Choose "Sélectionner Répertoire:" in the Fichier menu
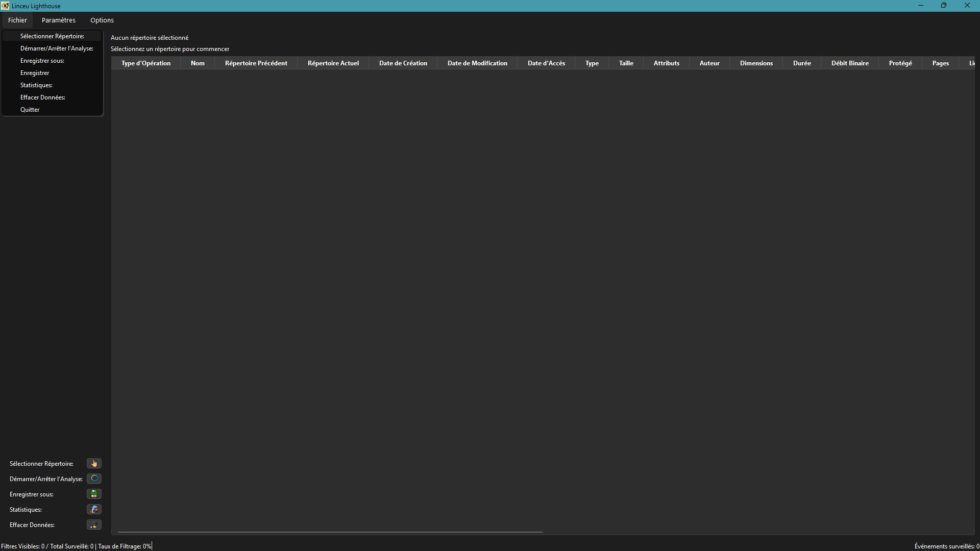Screen dimensions: 980x551 52,36
